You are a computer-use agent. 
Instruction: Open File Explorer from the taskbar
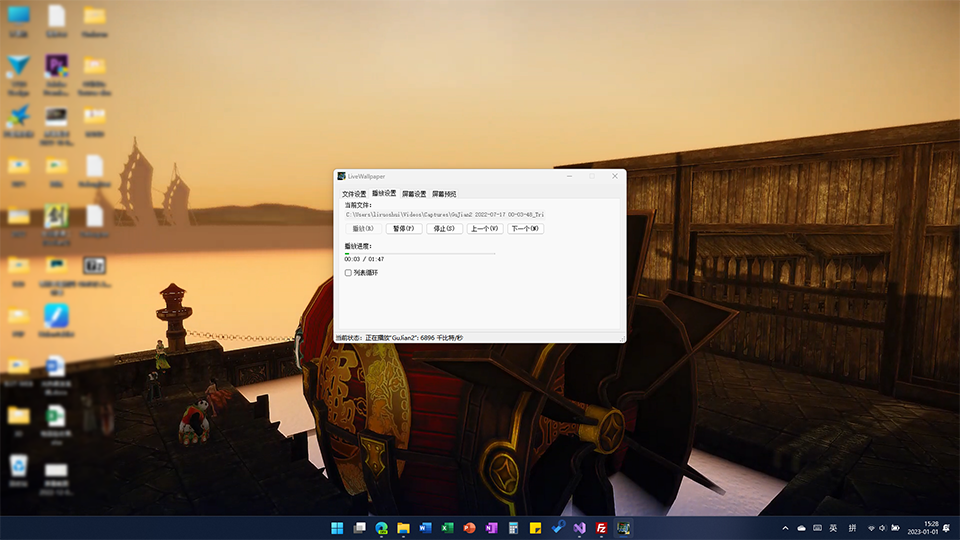(403, 528)
